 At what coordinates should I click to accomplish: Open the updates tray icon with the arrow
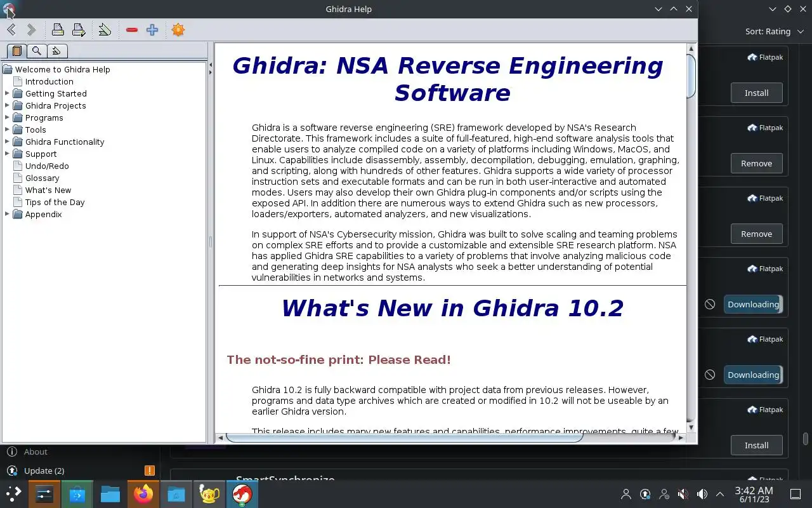(645, 494)
